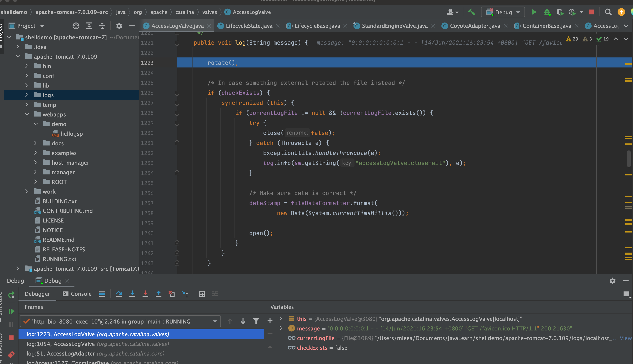Open profiler options dropdown arrow
This screenshot has width=633, height=364.
(581, 12)
